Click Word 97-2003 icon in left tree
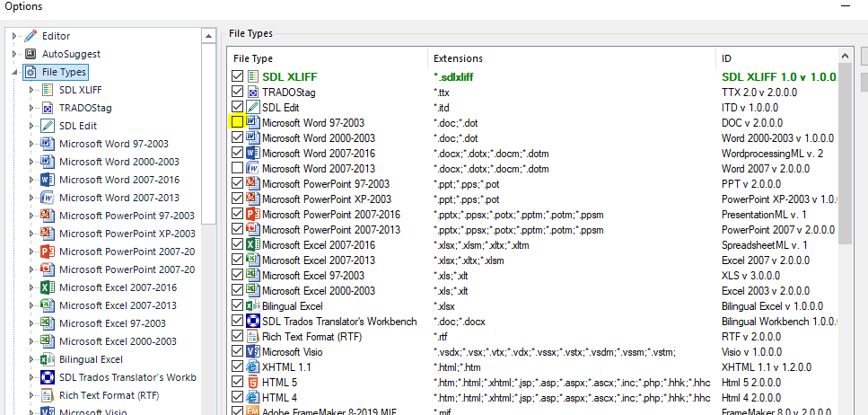This screenshot has height=415, width=868. pyautogui.click(x=48, y=144)
